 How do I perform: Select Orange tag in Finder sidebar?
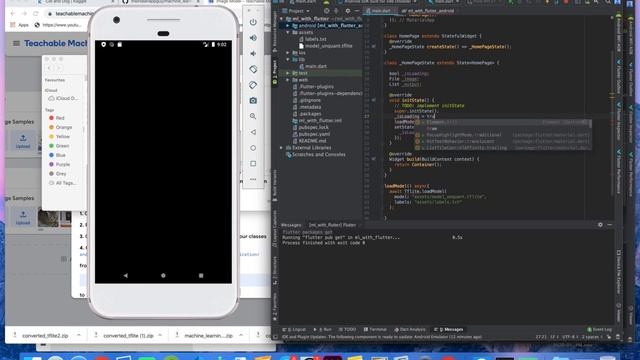point(60,127)
